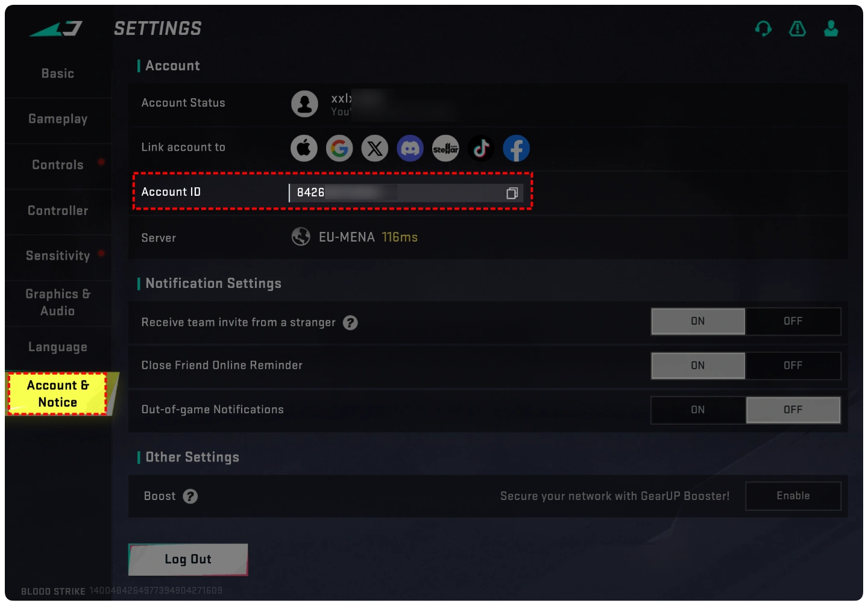
Task: Enable GearUP Booster
Action: (x=793, y=496)
